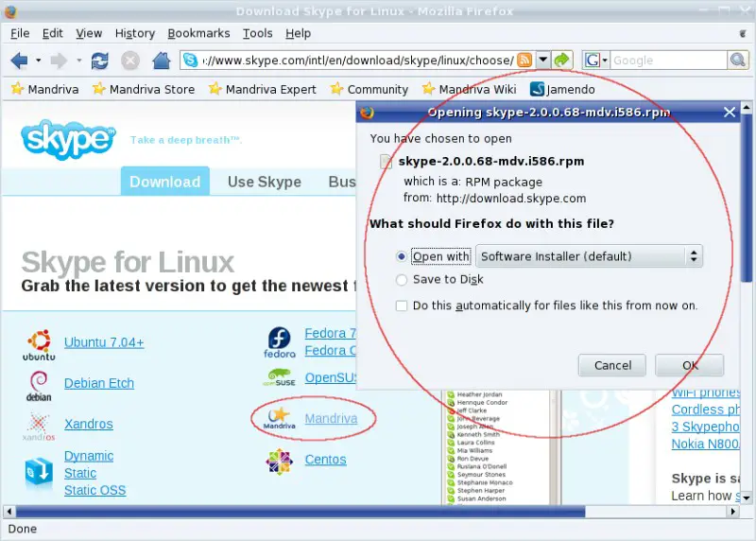
Task: Go to the Home page icon
Action: coord(161,61)
